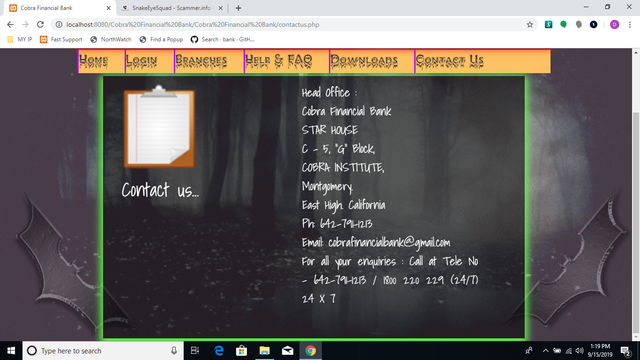Switch to the Cobra Financial Bank tab
640x360 pixels.
[x=60, y=8]
